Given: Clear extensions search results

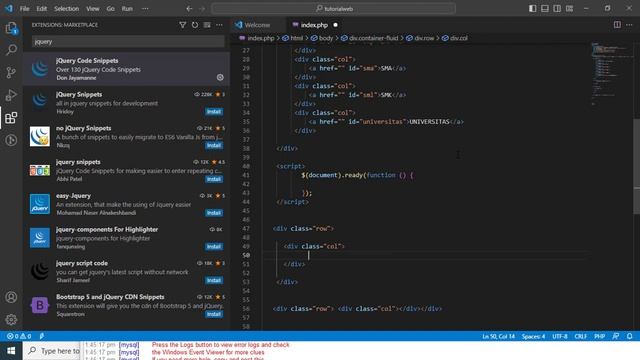Looking at the screenshot, I should [x=207, y=25].
